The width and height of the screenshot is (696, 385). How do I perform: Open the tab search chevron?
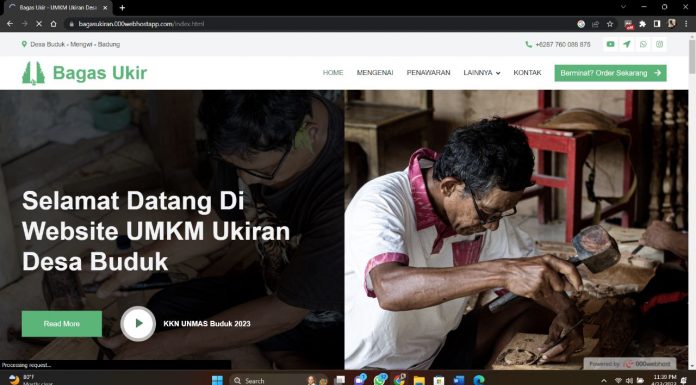(x=623, y=7)
